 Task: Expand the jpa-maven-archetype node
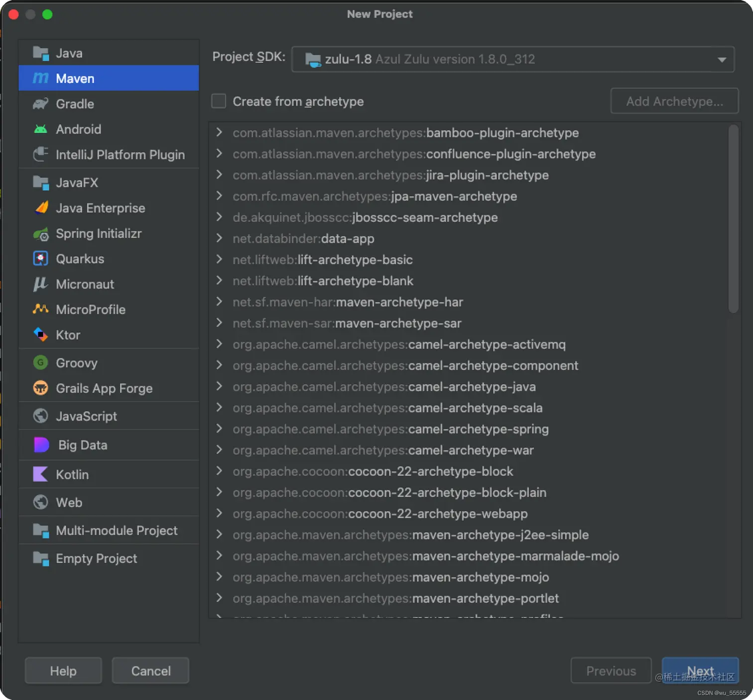[219, 196]
